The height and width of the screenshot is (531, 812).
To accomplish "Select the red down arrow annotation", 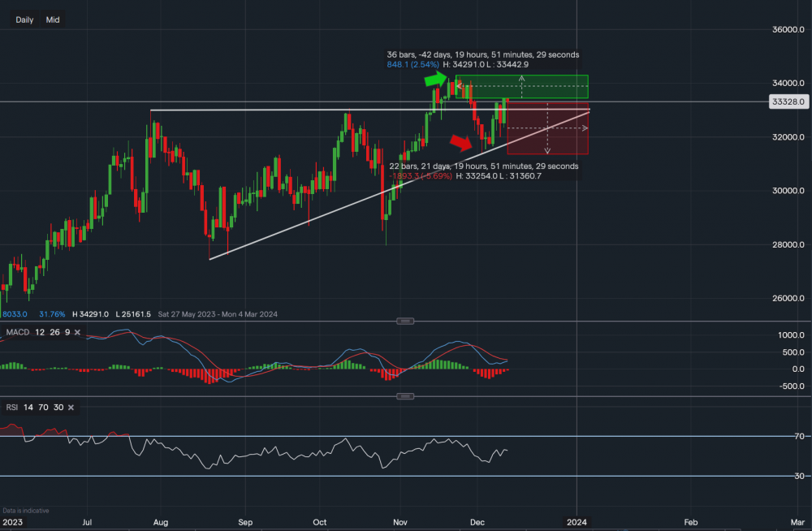I will coord(460,143).
